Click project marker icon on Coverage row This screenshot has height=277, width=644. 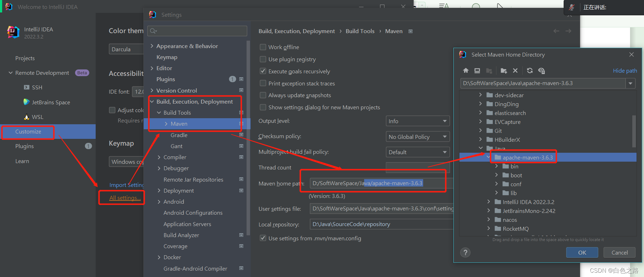[241, 246]
